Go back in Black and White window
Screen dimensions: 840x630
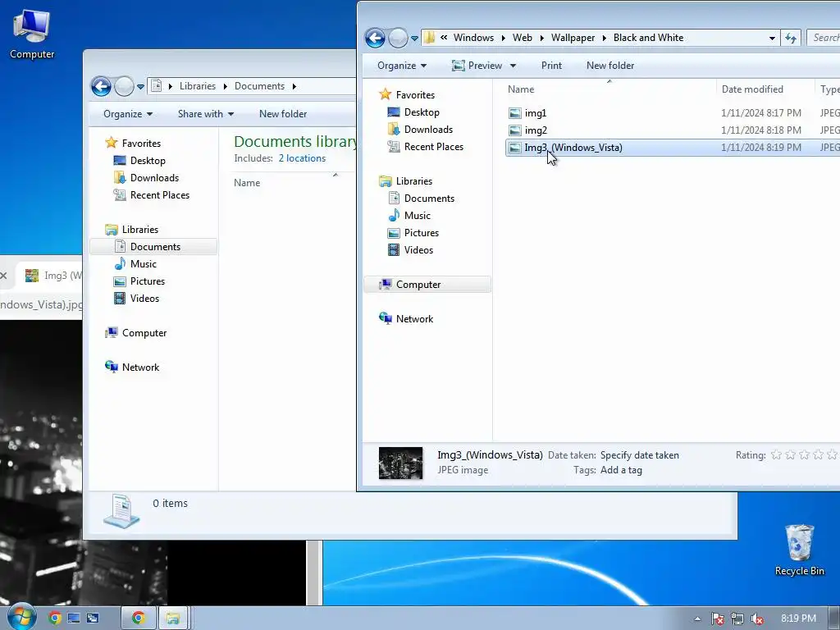click(x=375, y=38)
